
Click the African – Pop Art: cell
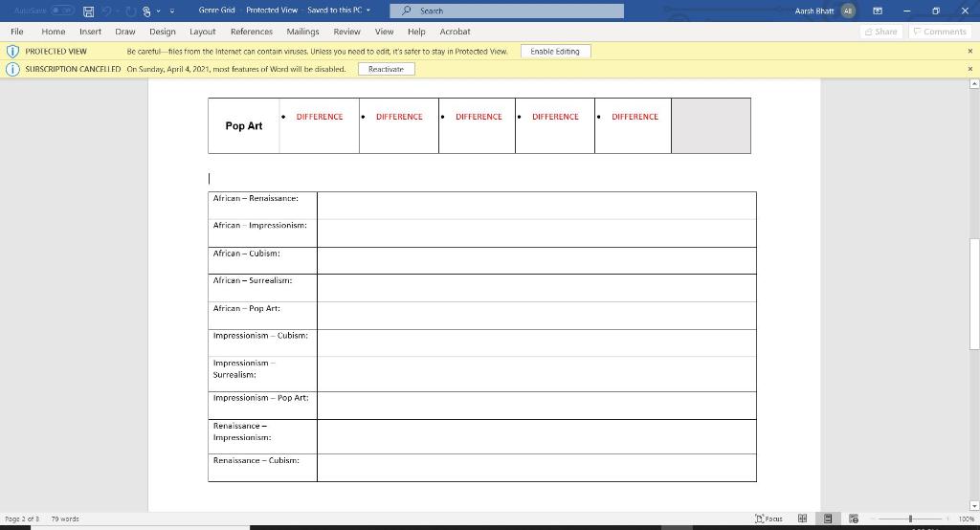(x=262, y=316)
